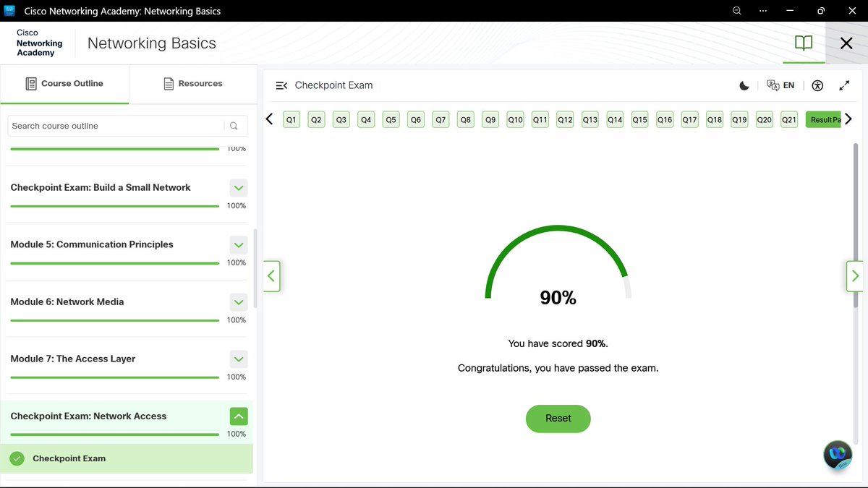
Task: Open question Q15
Action: coord(639,120)
